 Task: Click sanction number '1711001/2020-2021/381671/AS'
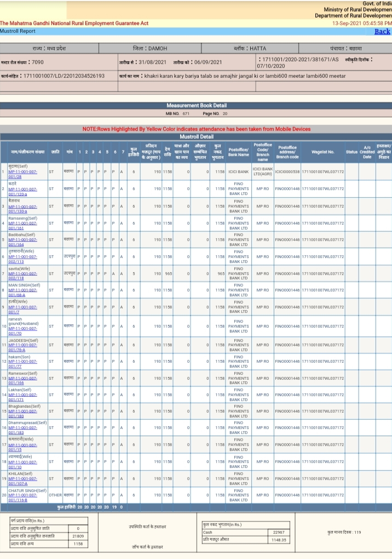pyautogui.click(x=301, y=60)
